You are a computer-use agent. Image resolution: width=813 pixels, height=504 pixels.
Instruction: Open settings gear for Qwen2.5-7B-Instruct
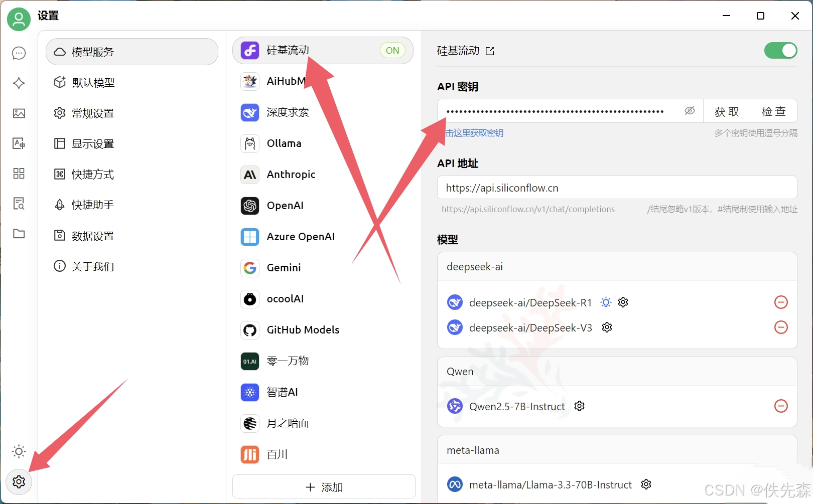(580, 406)
